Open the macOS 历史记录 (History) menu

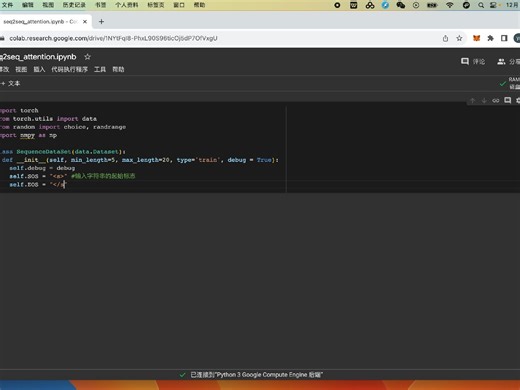74,5
